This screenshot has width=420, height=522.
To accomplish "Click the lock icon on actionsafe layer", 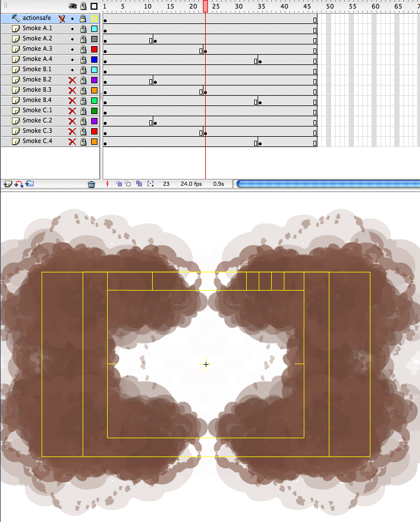I will (83, 19).
